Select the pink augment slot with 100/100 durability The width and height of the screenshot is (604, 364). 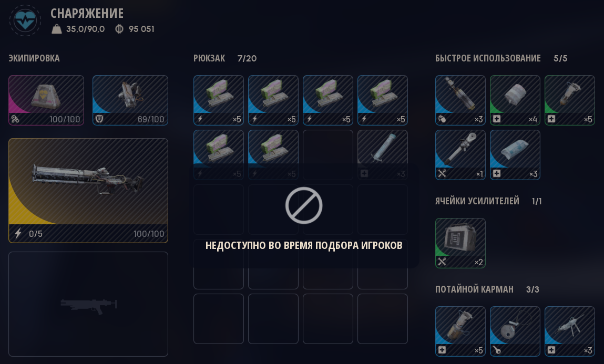[46, 100]
